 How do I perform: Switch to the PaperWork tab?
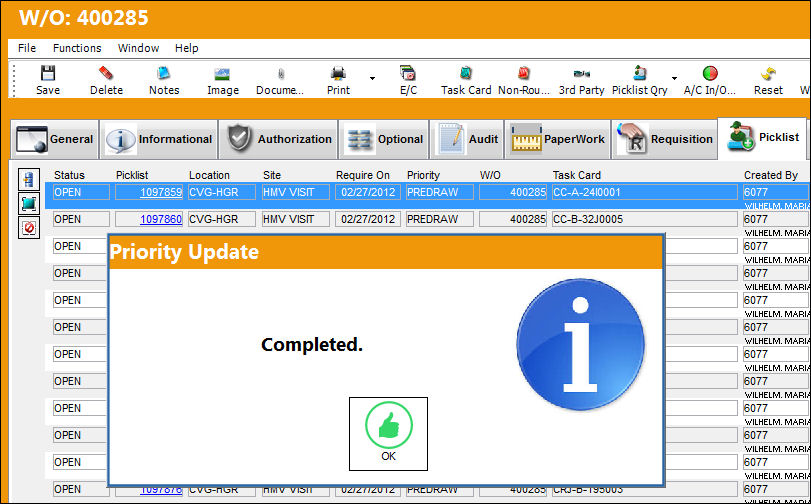[x=558, y=139]
